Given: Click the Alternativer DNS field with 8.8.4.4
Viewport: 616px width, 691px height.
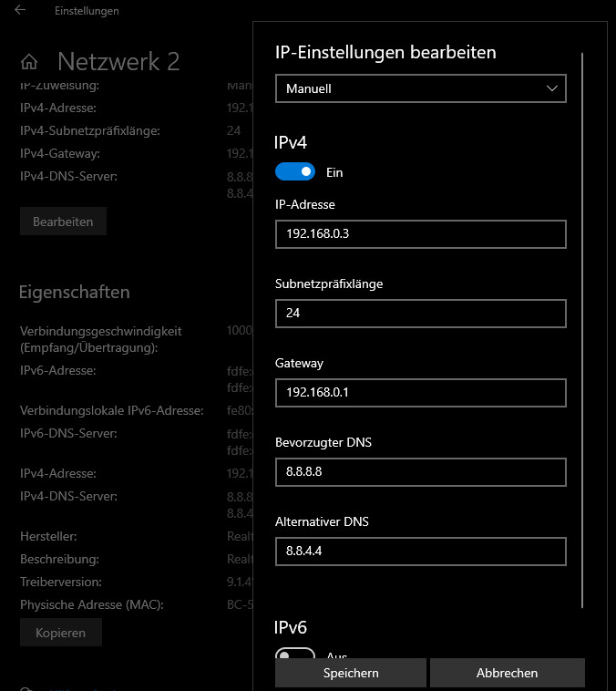Looking at the screenshot, I should pyautogui.click(x=420, y=552).
